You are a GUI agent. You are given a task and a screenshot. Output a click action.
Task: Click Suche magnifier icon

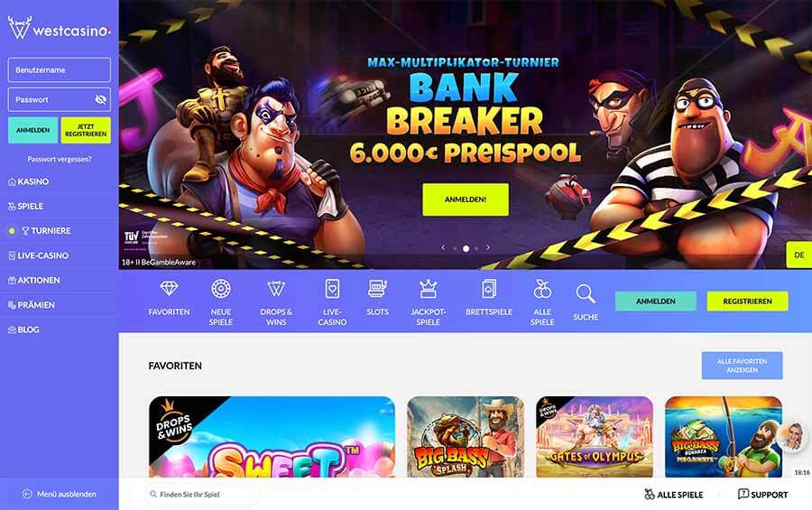tap(586, 294)
